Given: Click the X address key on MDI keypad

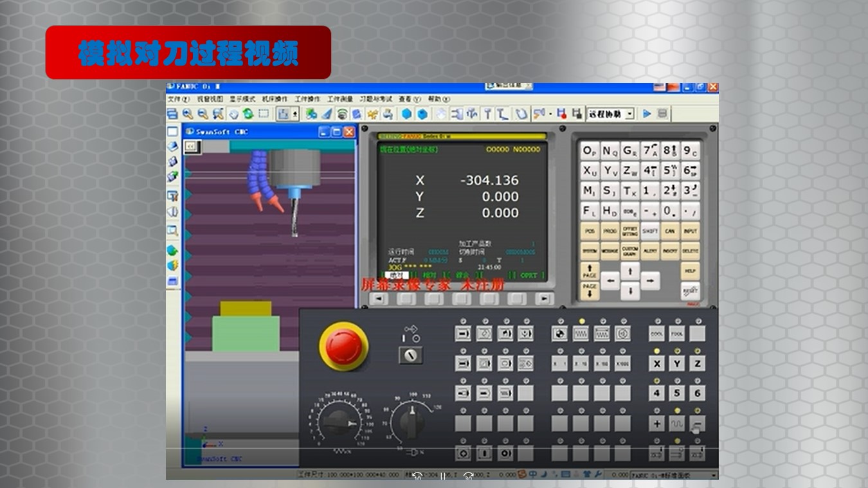Looking at the screenshot, I should pyautogui.click(x=589, y=171).
